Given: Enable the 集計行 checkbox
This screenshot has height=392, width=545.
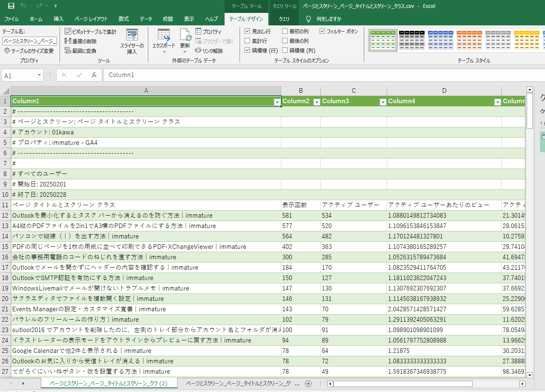Looking at the screenshot, I should (x=247, y=41).
